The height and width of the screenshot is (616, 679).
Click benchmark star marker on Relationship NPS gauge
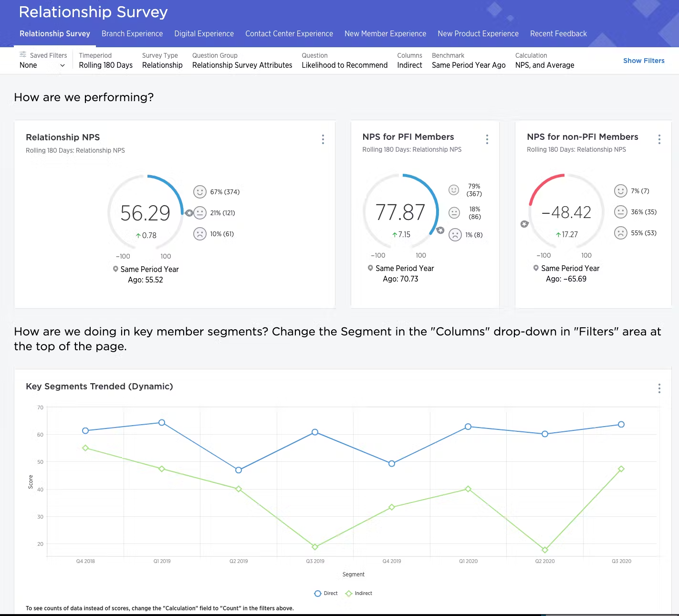189,213
